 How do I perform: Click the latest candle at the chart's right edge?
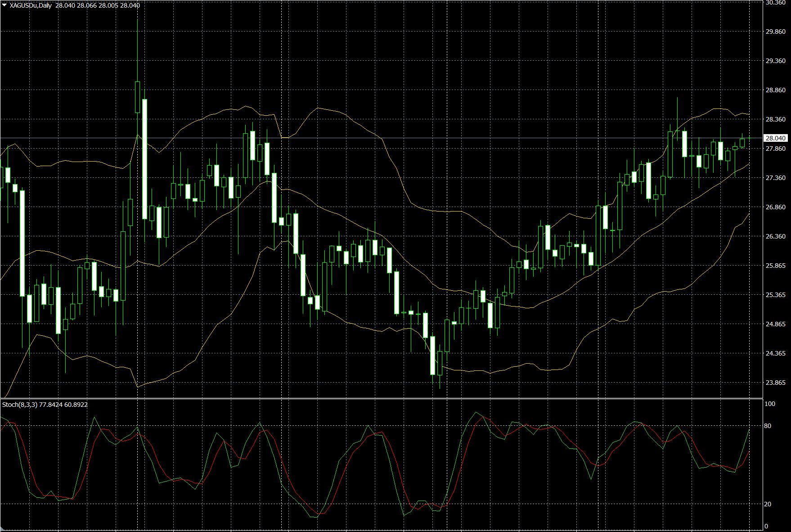750,138
